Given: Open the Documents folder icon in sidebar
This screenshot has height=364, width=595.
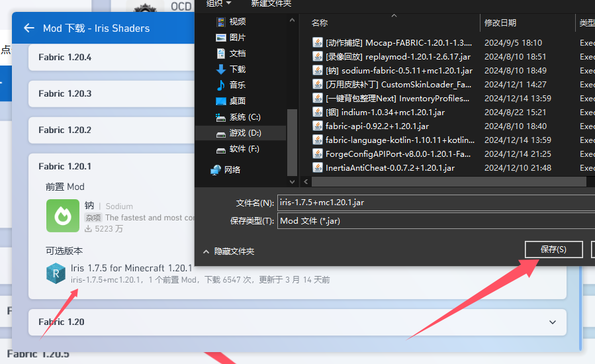Looking at the screenshot, I should tap(221, 54).
